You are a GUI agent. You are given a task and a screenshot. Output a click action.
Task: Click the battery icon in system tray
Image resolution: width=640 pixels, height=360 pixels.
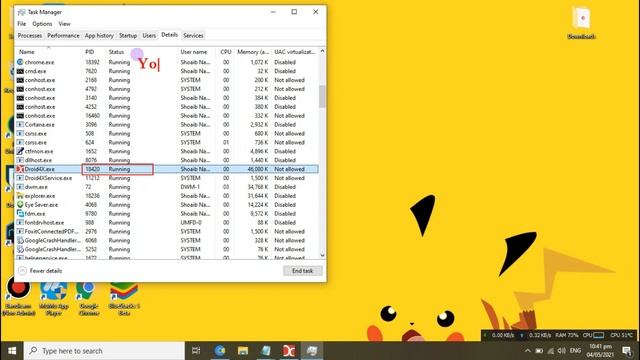tap(539, 351)
